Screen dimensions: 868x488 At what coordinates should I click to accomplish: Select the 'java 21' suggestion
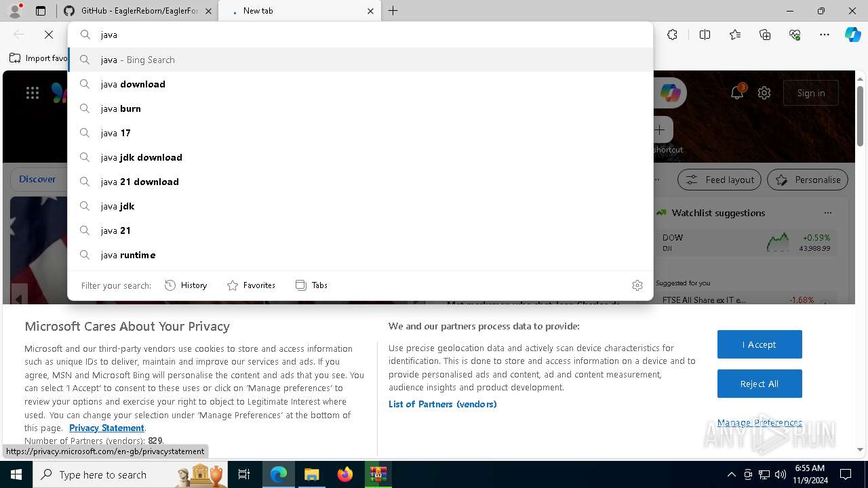point(360,230)
